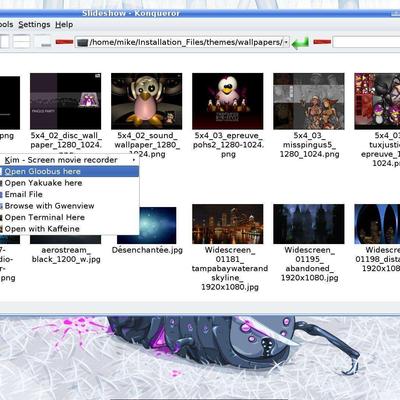The width and height of the screenshot is (400, 400).
Task: Click the green Go arrow icon
Action: click(300, 43)
